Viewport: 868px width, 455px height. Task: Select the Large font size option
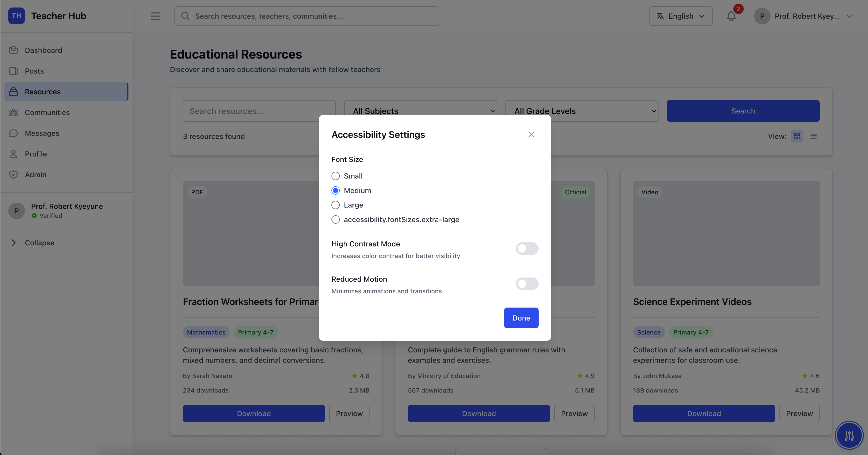click(x=335, y=205)
